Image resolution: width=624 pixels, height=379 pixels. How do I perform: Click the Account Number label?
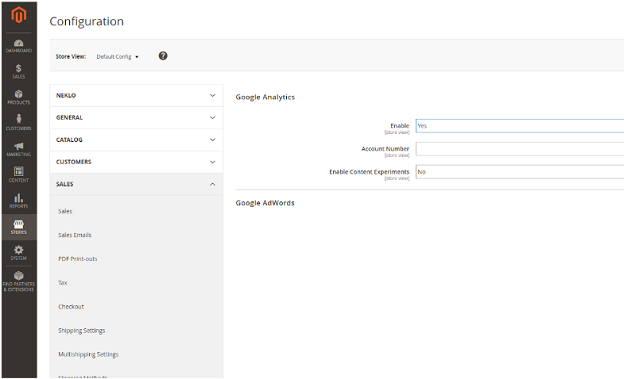point(385,149)
